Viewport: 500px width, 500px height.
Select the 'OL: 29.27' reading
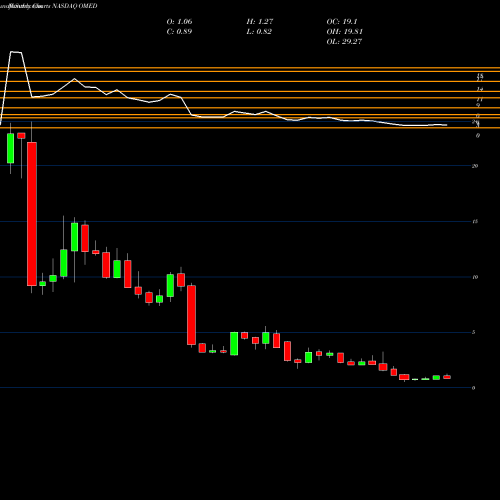pyautogui.click(x=344, y=42)
